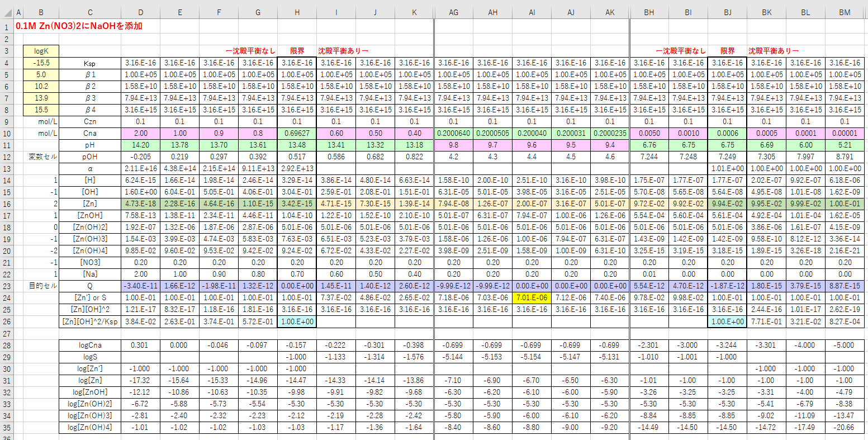Select the Cna value 0.69627 cell
Screen dimensions: 868x440
[296, 133]
